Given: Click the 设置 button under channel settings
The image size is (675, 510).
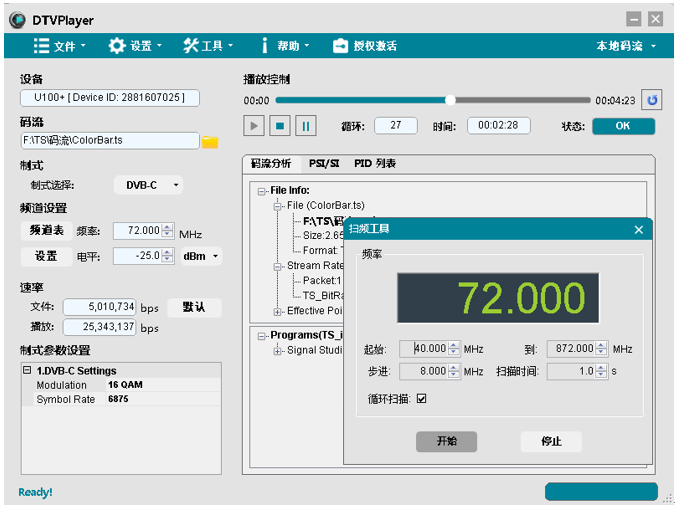Looking at the screenshot, I should click(46, 257).
